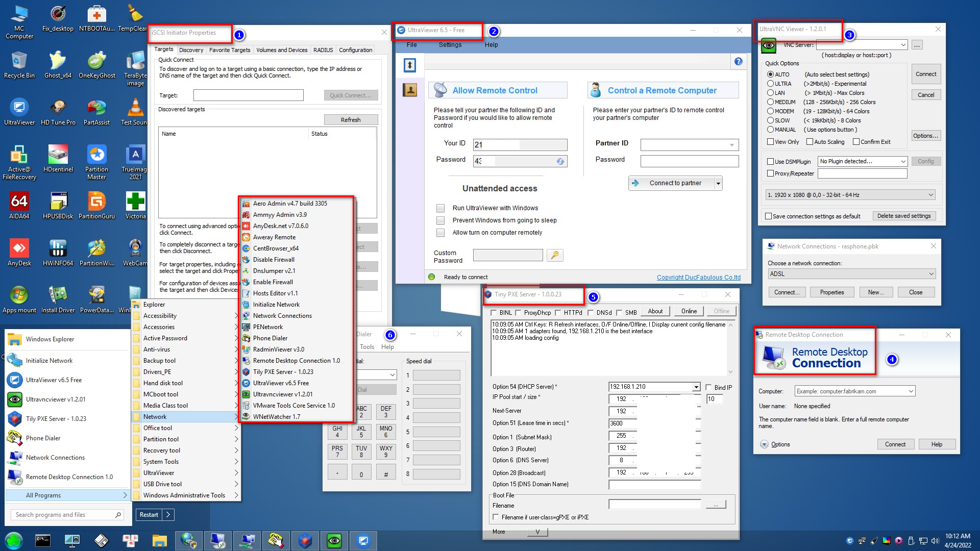Select the LAN quick option radio button
Viewport: 980px width, 551px height.
[770, 93]
